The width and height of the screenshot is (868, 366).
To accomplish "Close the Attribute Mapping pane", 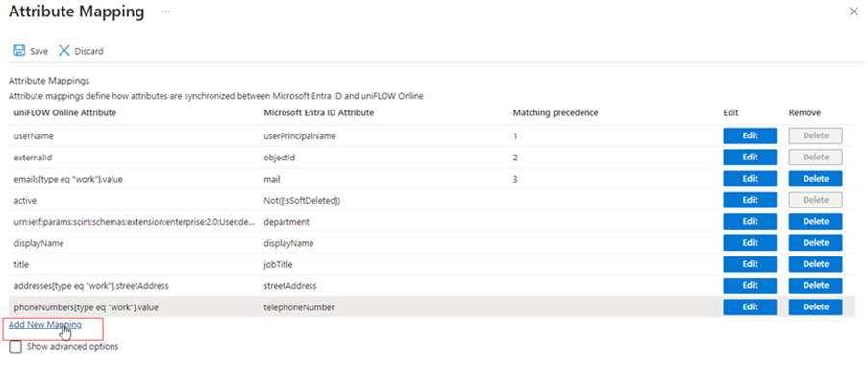I will [854, 12].
